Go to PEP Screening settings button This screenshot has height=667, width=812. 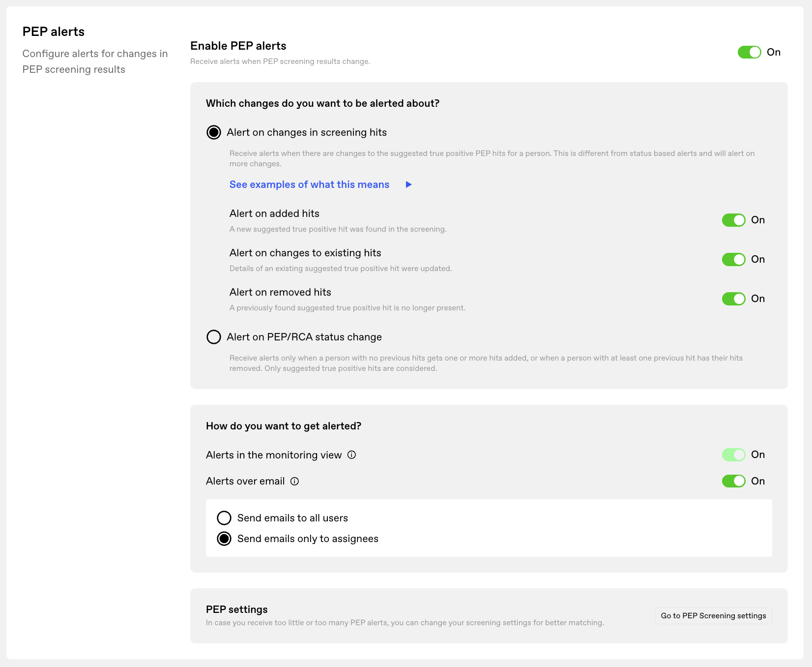[x=713, y=616]
